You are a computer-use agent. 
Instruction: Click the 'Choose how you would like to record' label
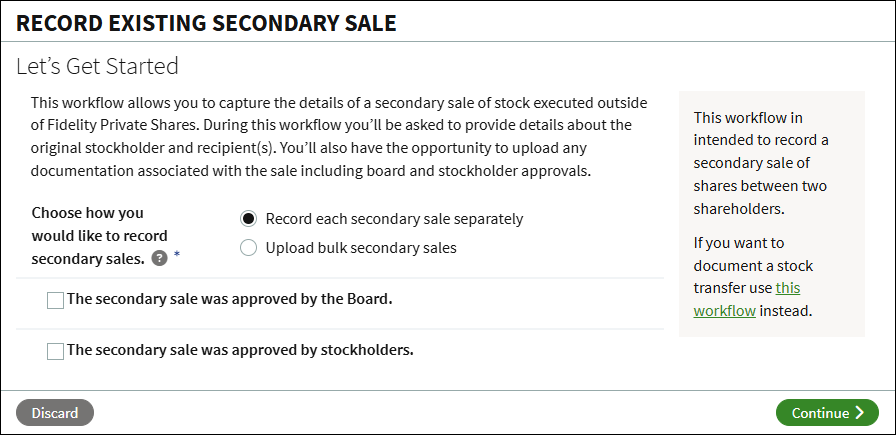pyautogui.click(x=99, y=236)
